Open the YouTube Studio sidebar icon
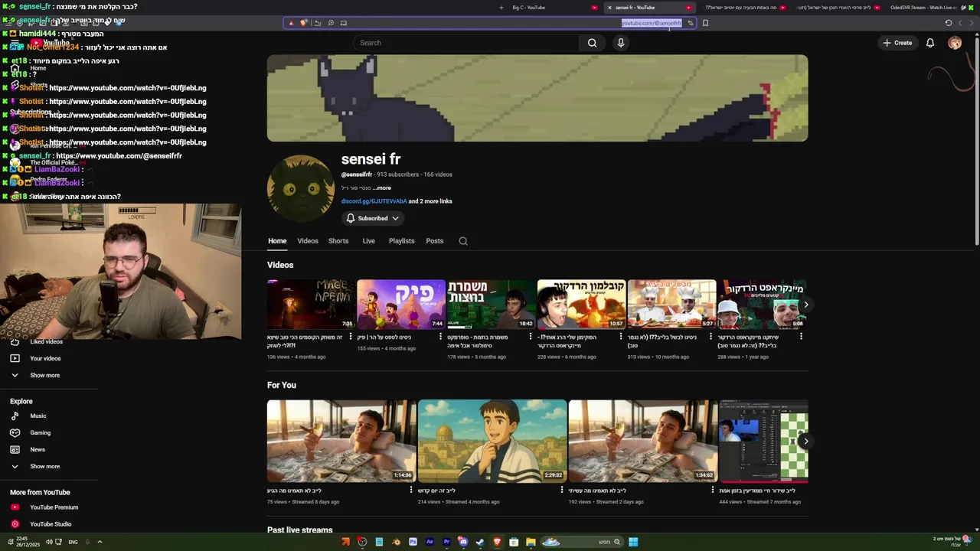 pyautogui.click(x=15, y=524)
